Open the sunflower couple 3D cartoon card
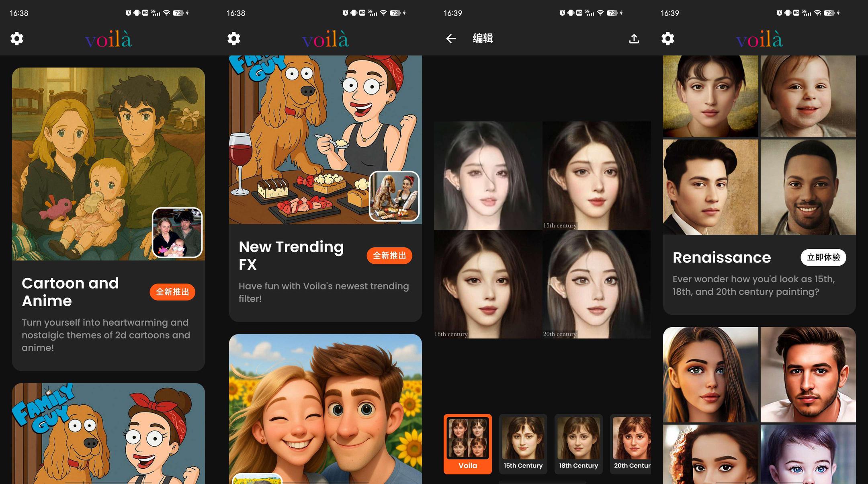 (325, 406)
